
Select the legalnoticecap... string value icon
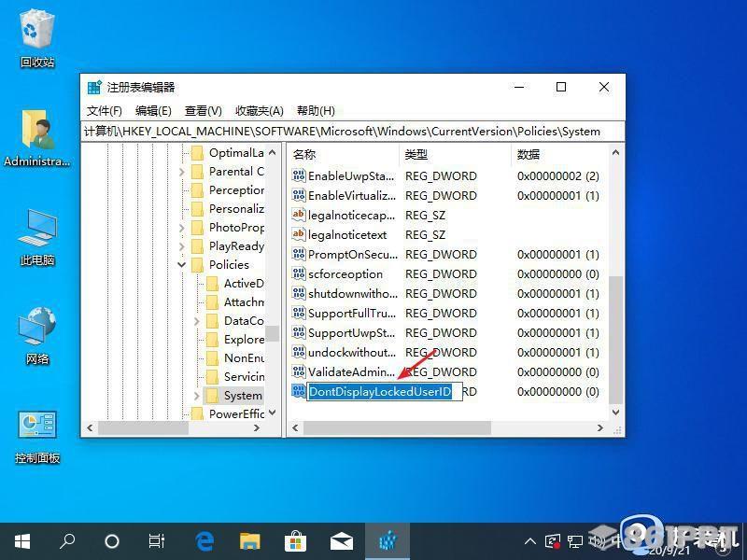(x=299, y=215)
